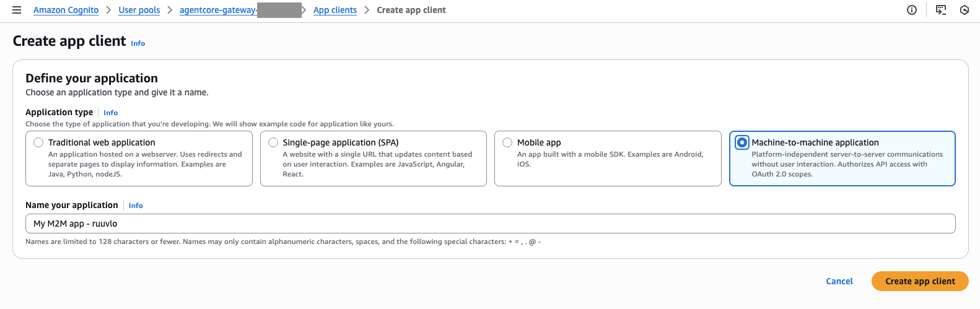This screenshot has height=309, width=980.
Task: Click the Create app client button
Action: pos(919,281)
